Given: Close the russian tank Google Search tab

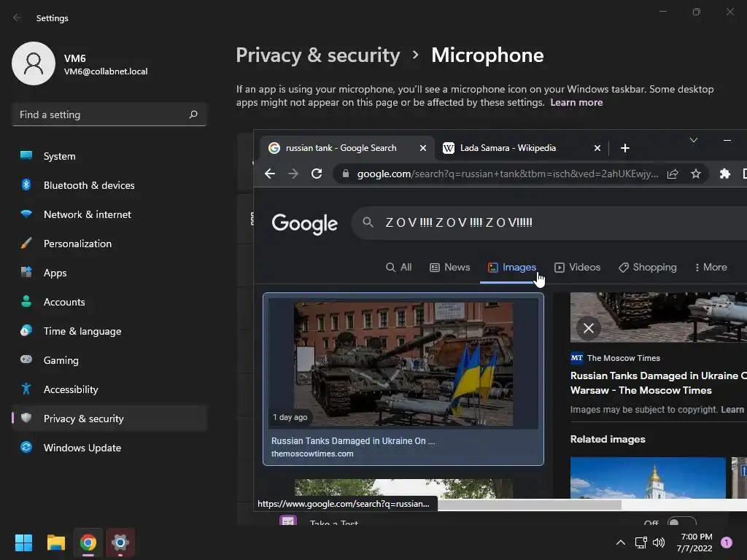Looking at the screenshot, I should (x=422, y=148).
